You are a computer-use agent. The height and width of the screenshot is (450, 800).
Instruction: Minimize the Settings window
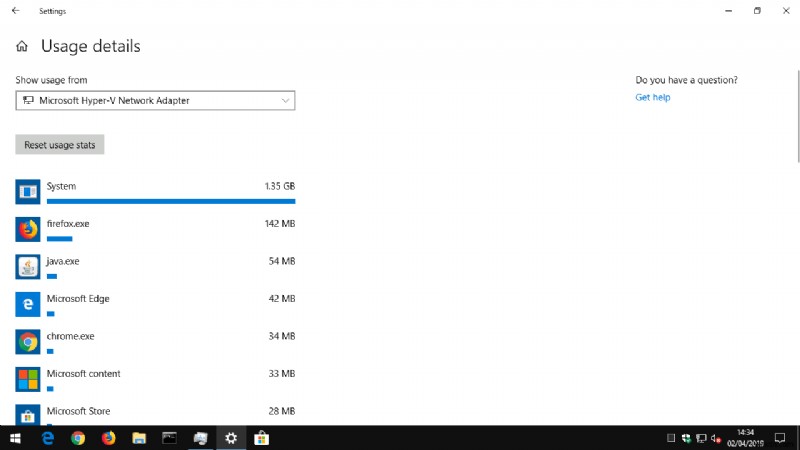coord(729,11)
